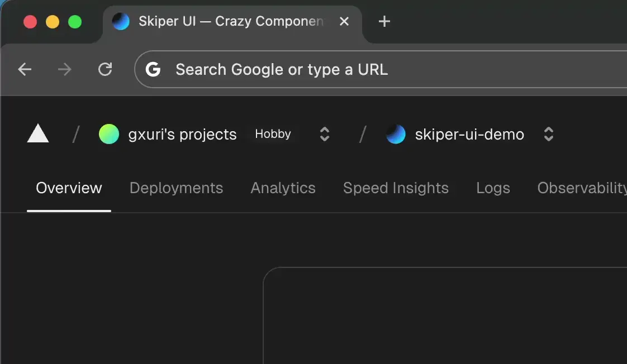627x364 pixels.
Task: Click the Hobby plan badge
Action: (273, 134)
